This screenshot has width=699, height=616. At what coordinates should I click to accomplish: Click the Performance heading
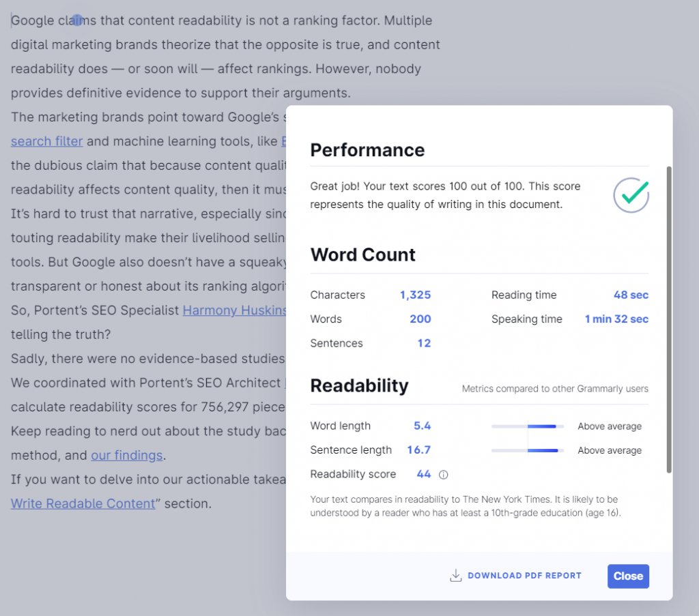click(x=367, y=150)
